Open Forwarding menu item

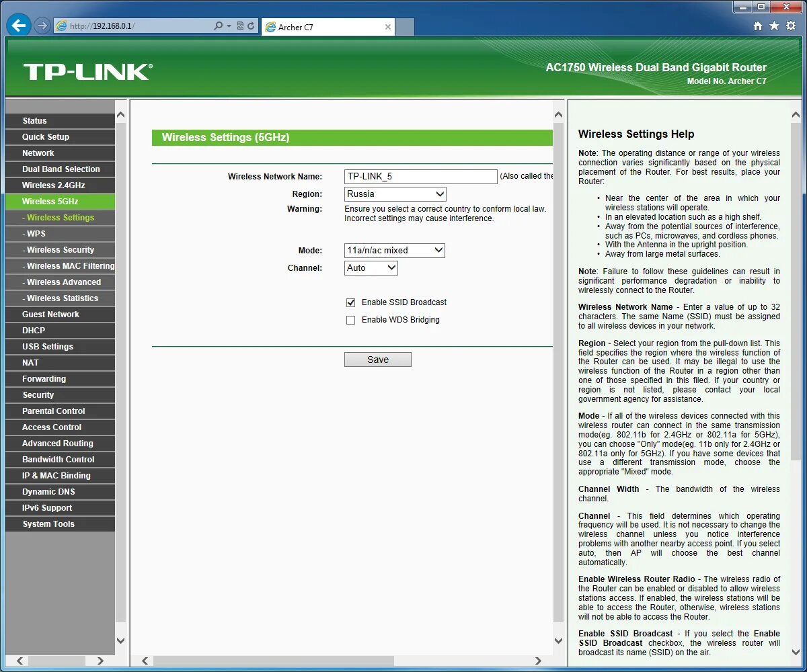(60, 379)
